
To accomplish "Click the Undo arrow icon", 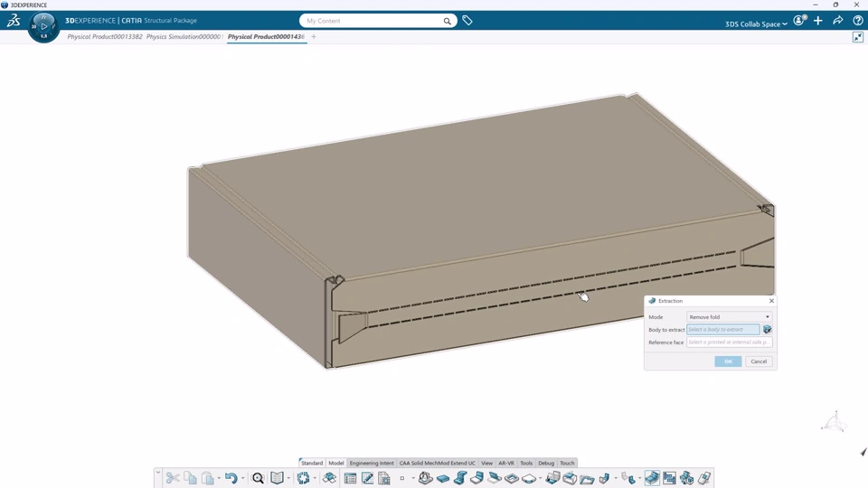I will point(231,477).
